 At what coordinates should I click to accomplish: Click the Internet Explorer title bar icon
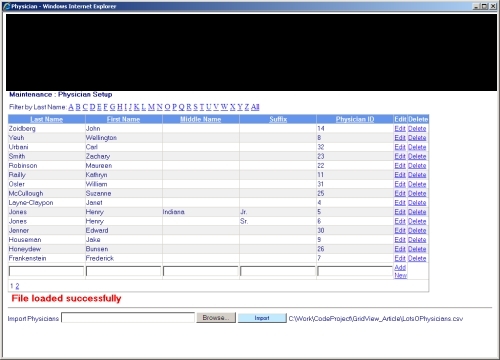[x=7, y=6]
